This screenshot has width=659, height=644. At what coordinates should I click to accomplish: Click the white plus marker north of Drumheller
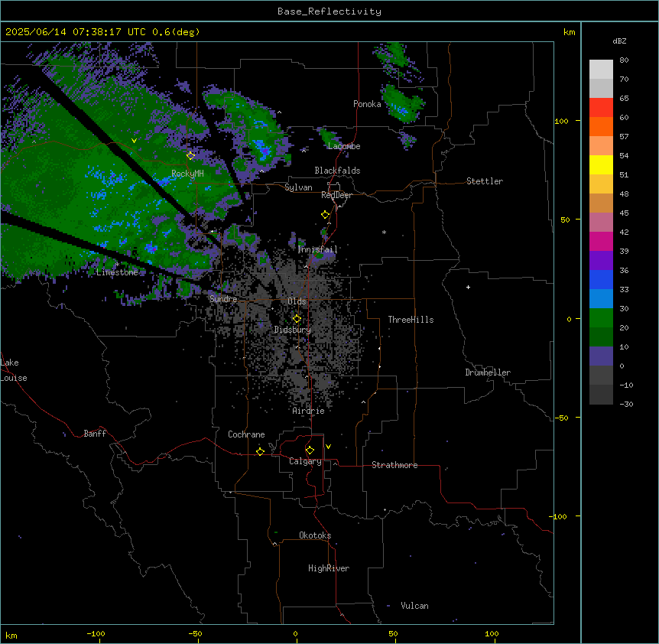pyautogui.click(x=468, y=287)
